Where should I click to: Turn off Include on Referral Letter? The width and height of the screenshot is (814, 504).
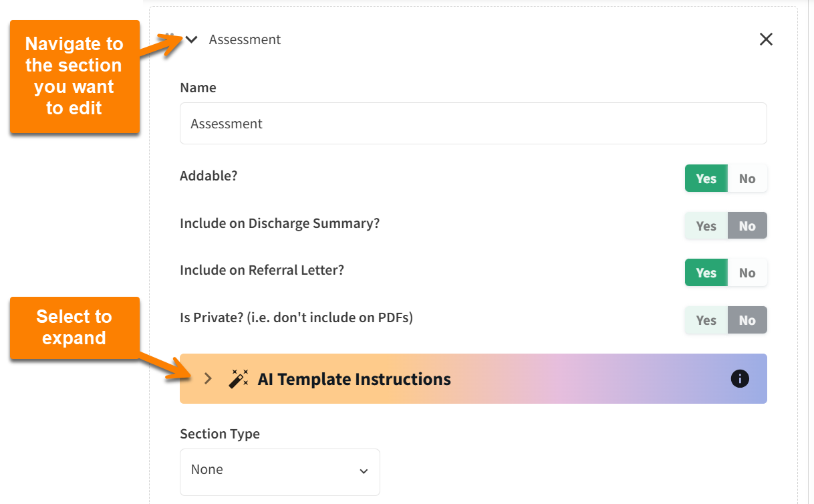[747, 272]
